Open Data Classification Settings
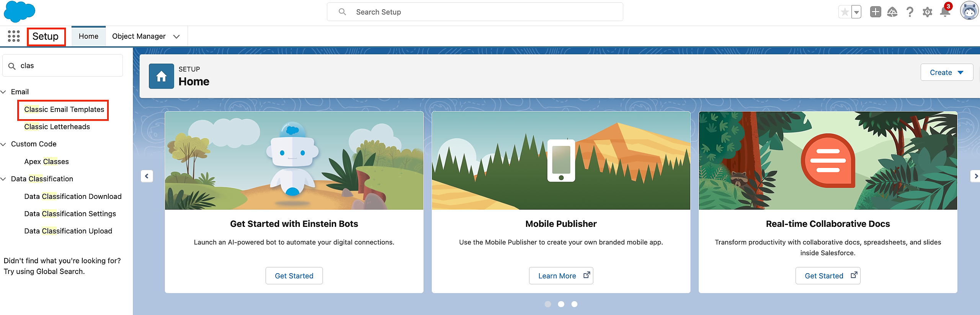This screenshot has width=980, height=315. (70, 214)
